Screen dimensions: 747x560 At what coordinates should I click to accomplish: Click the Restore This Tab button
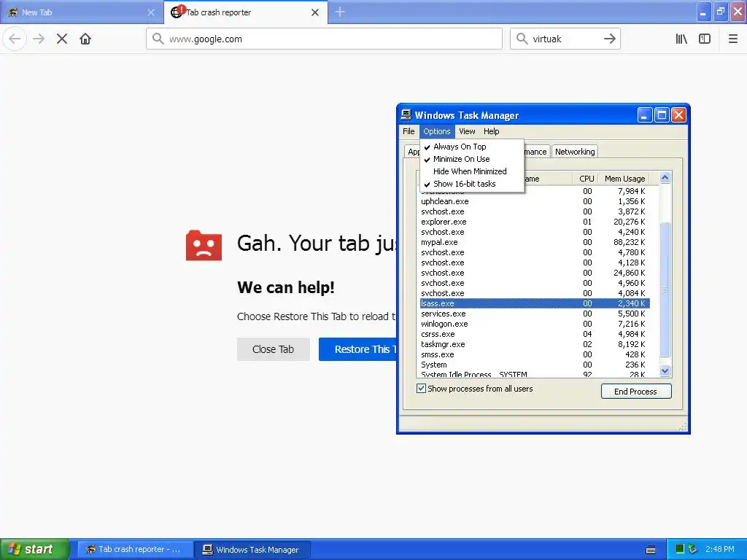pos(357,349)
